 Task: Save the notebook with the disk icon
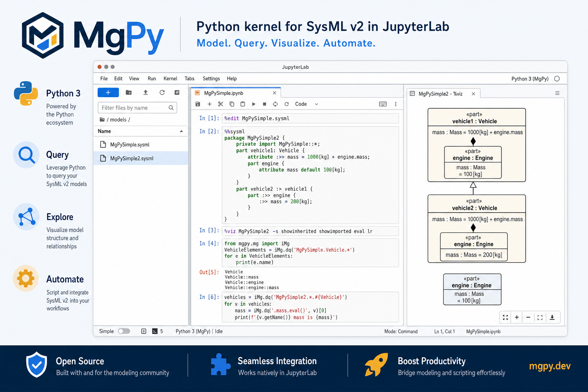click(198, 104)
